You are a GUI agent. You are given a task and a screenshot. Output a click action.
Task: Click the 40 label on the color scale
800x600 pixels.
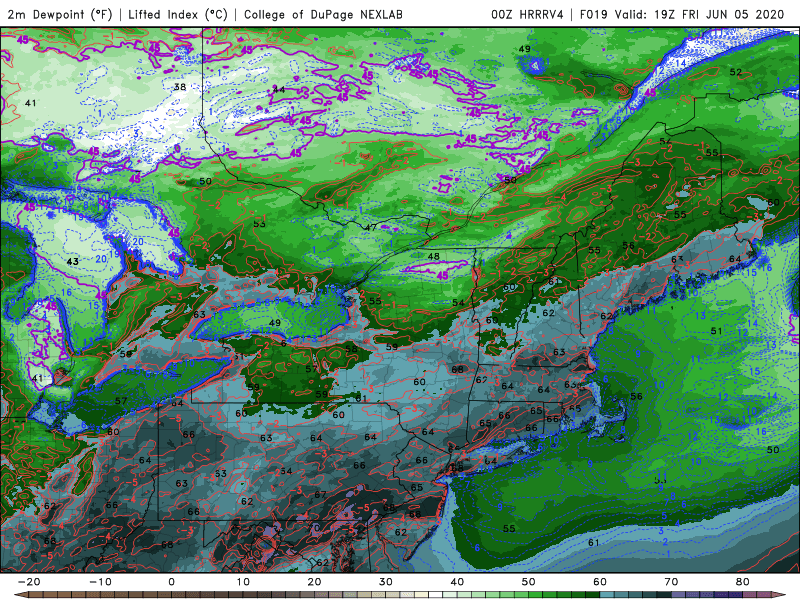pos(457,582)
